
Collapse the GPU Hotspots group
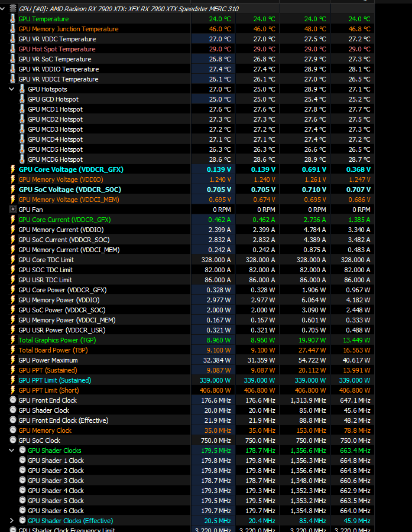coord(12,89)
